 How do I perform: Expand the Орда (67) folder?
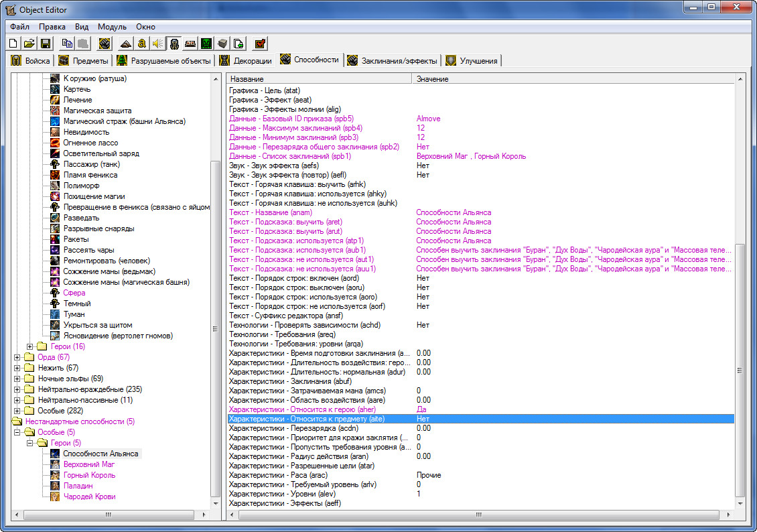click(17, 357)
